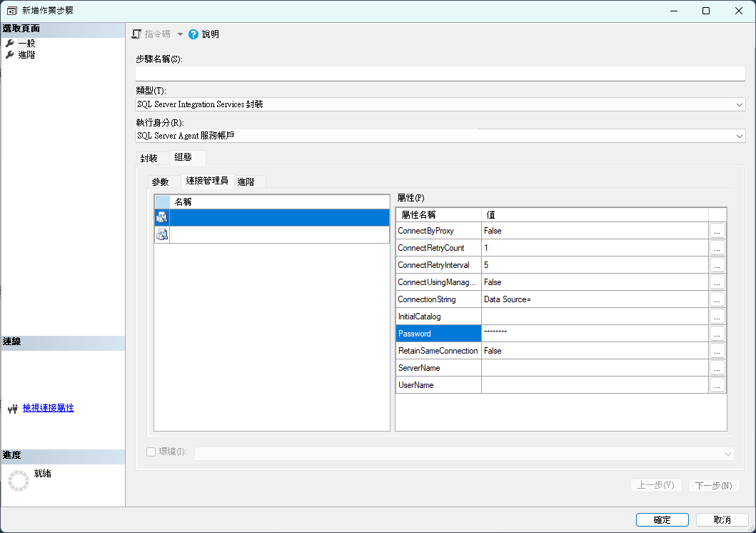Enable the 環境 checkbox
The image size is (756, 533).
pos(151,452)
